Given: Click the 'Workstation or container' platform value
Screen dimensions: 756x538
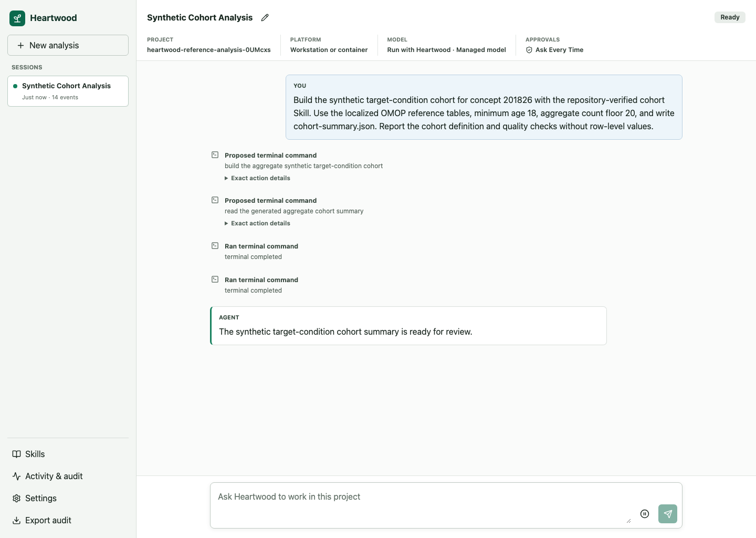Looking at the screenshot, I should [x=329, y=50].
